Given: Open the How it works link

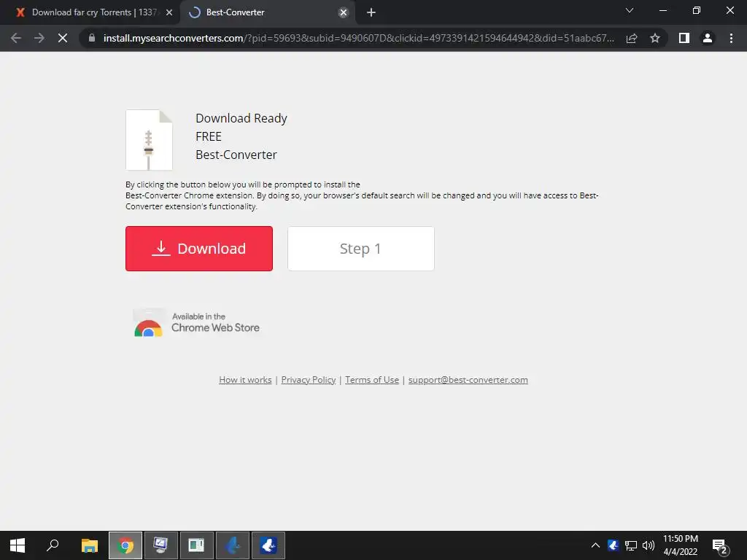Looking at the screenshot, I should coord(245,379).
